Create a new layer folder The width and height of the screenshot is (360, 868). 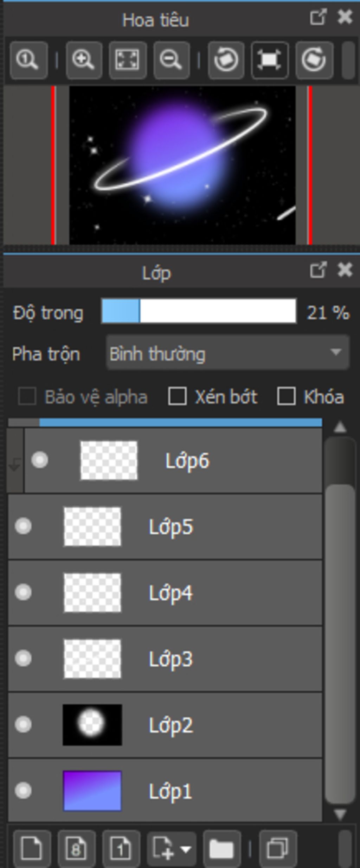pyautogui.click(x=221, y=848)
